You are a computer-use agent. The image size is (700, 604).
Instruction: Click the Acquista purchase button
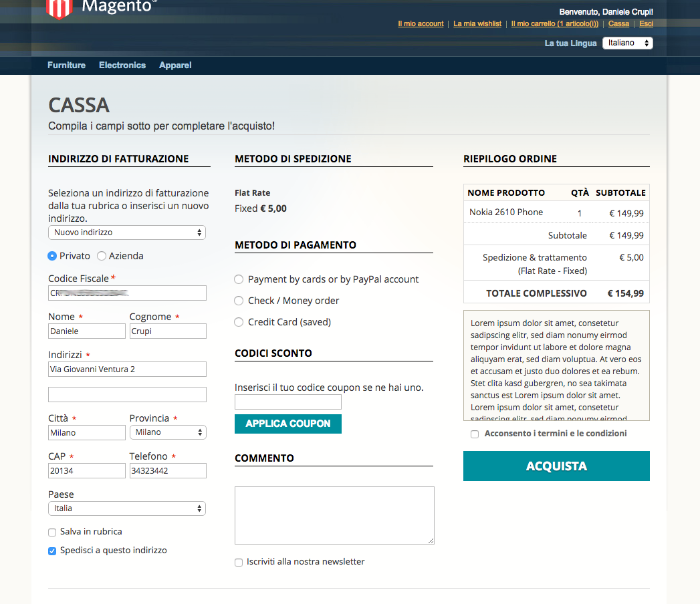pos(556,466)
